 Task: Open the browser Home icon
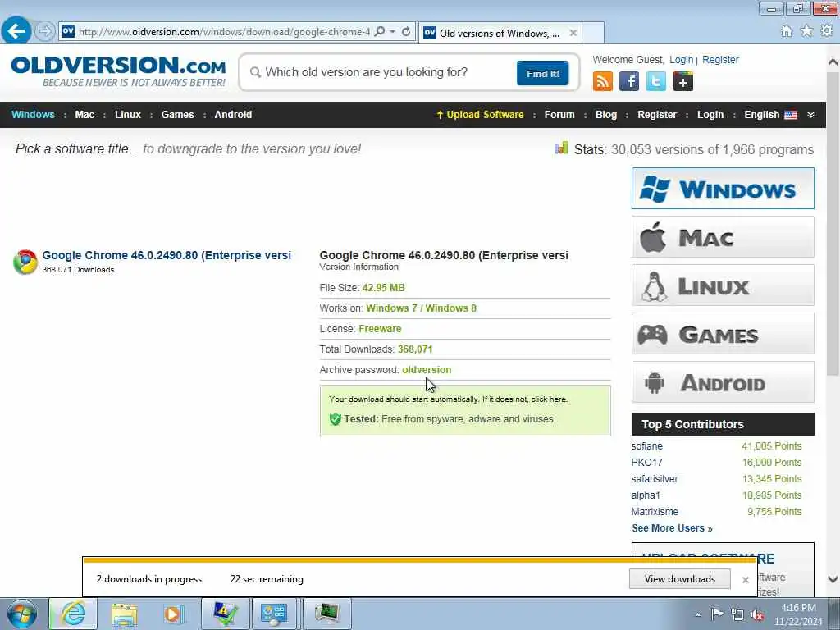(786, 32)
